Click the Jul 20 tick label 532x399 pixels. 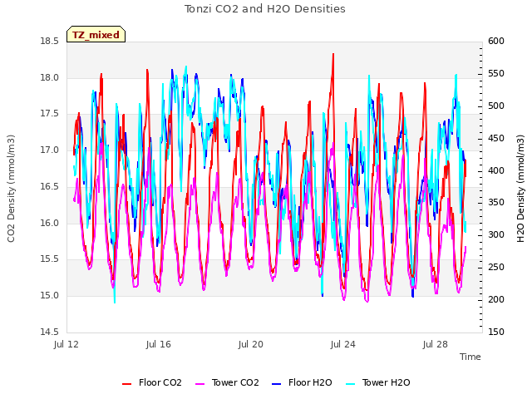pyautogui.click(x=251, y=345)
